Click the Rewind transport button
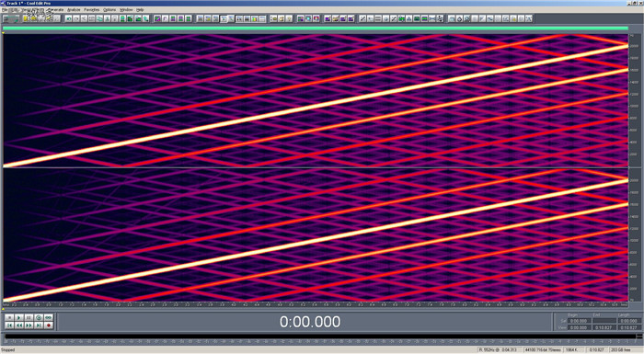644x354 pixels. coord(19,325)
